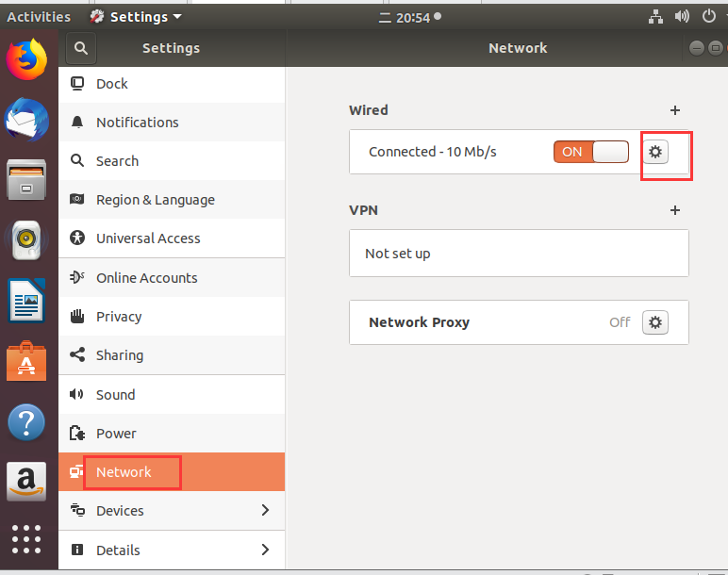Select Notifications in settings sidebar

(x=172, y=123)
